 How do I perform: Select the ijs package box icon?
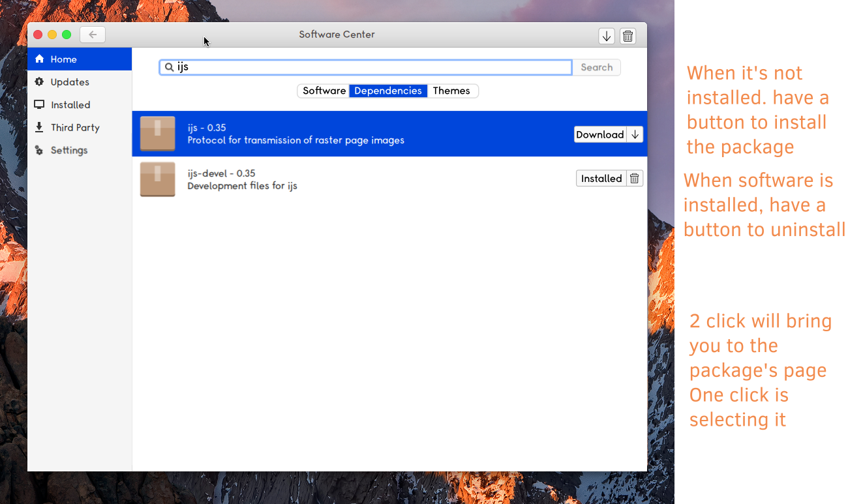157,134
